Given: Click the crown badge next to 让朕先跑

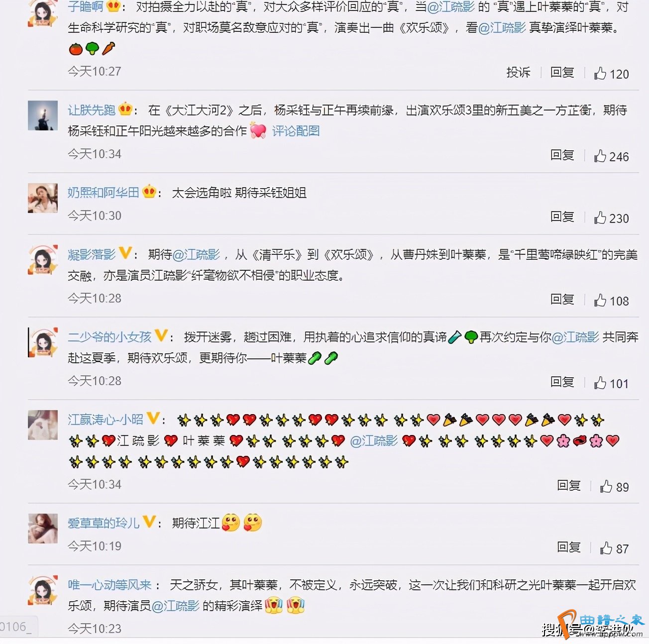Looking at the screenshot, I should (x=125, y=108).
